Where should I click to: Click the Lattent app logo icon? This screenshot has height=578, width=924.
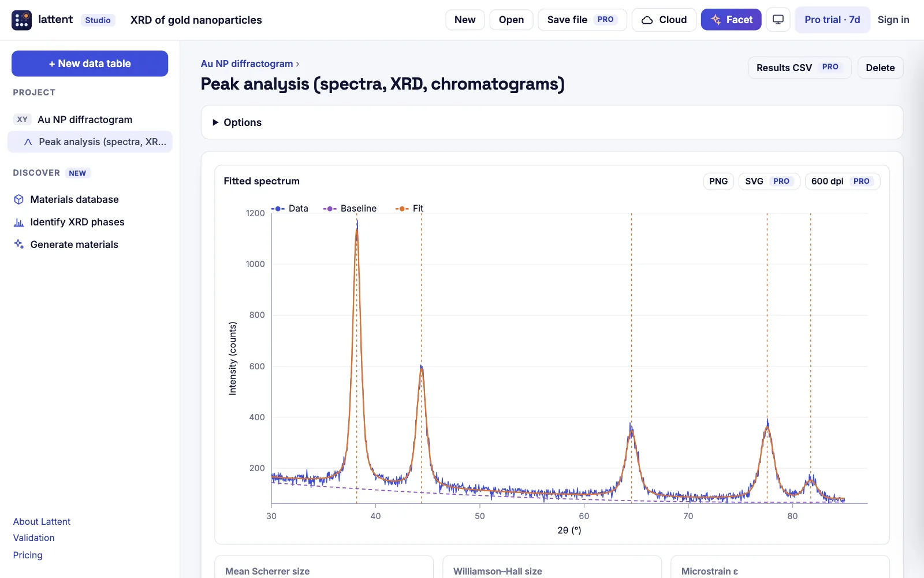coord(22,20)
